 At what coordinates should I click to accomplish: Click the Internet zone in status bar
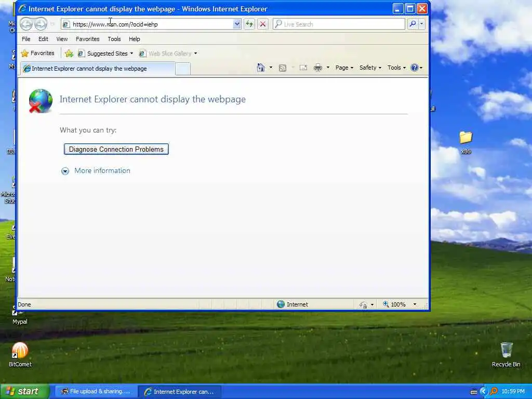point(292,304)
